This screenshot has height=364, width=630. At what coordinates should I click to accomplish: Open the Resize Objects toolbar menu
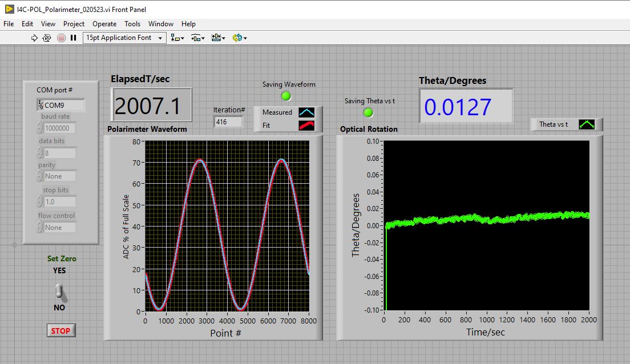(x=218, y=38)
